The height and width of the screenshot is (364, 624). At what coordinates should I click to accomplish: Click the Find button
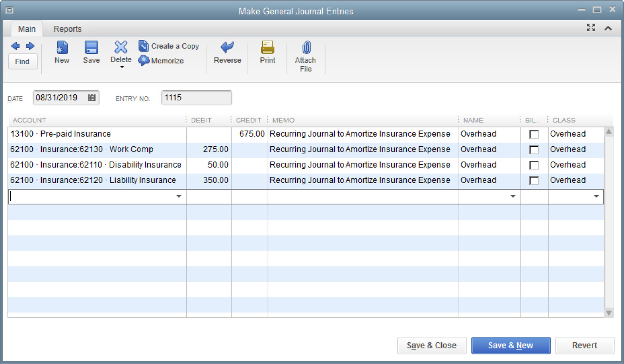22,61
